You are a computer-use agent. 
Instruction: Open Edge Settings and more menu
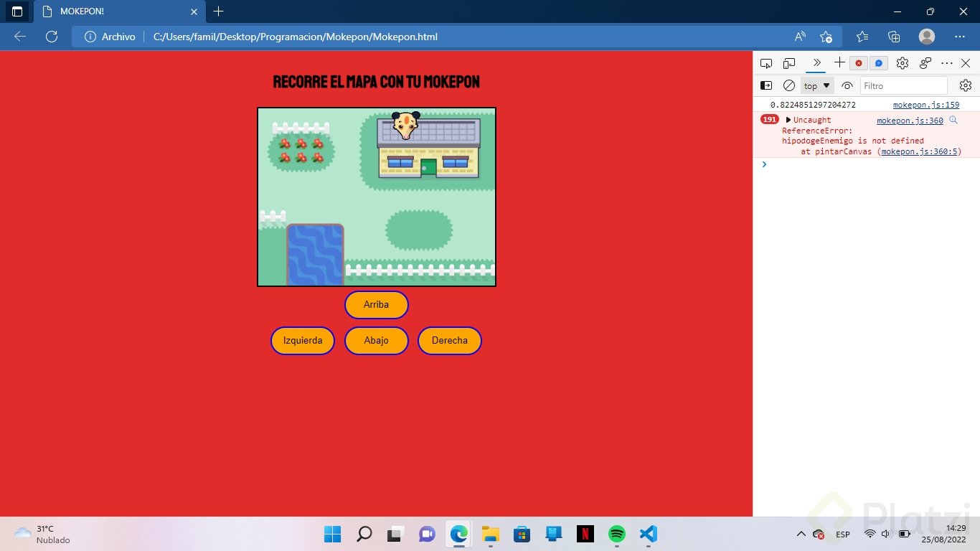click(x=960, y=37)
